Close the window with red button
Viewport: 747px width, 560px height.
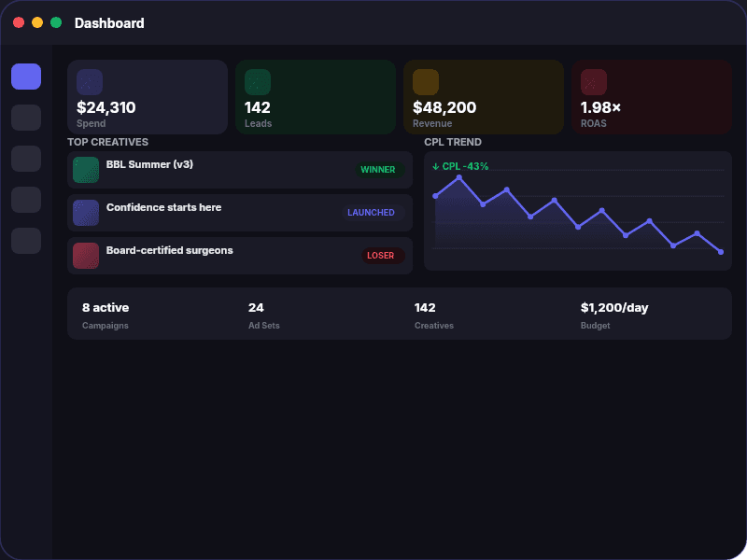(19, 22)
